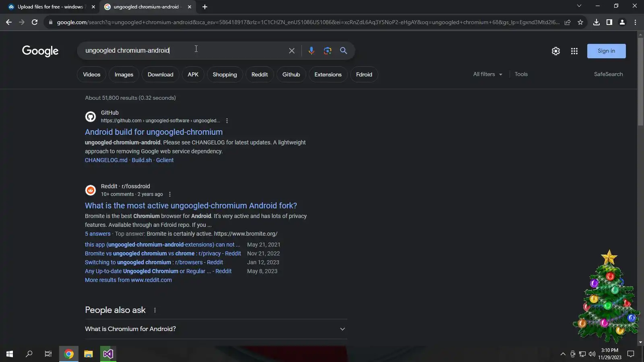Click the browser address bar URL
Image resolution: width=644 pixels, height=362 pixels.
coord(308,22)
